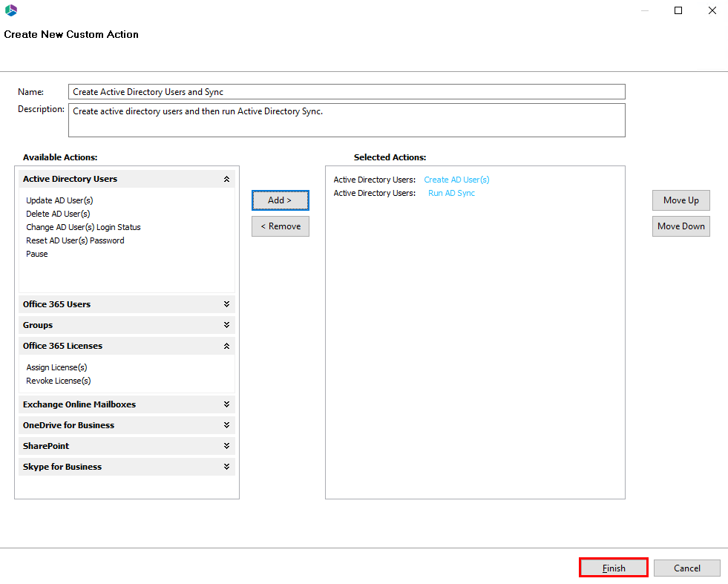Image resolution: width=728 pixels, height=584 pixels.
Task: Expand the OneDrive for Business section
Action: point(228,425)
